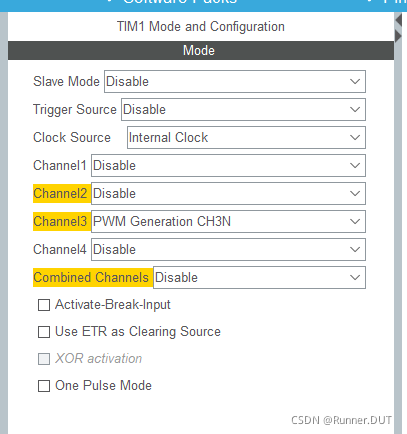Open the Combined Channels dropdown
The image size is (407, 434).
[x=259, y=277]
